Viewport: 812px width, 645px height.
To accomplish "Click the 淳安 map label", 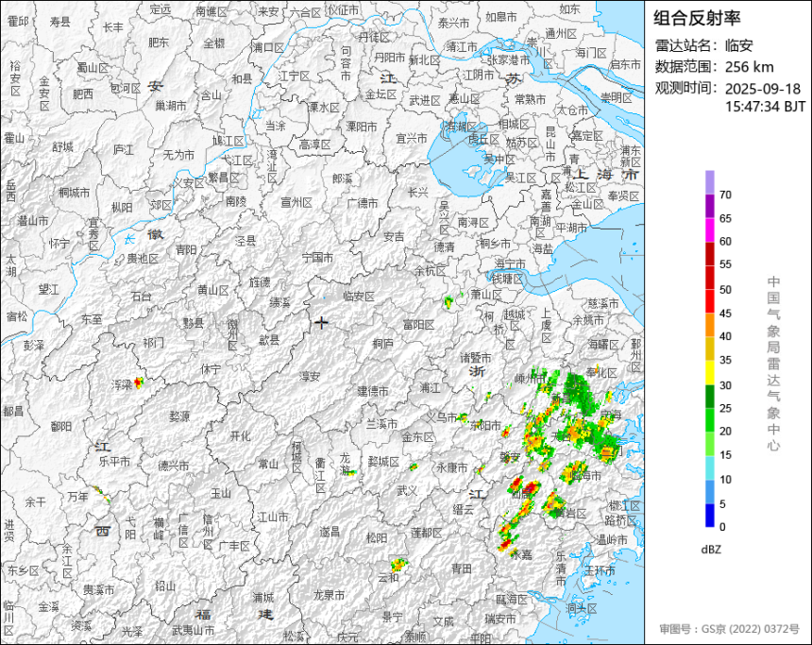I will click(x=310, y=377).
